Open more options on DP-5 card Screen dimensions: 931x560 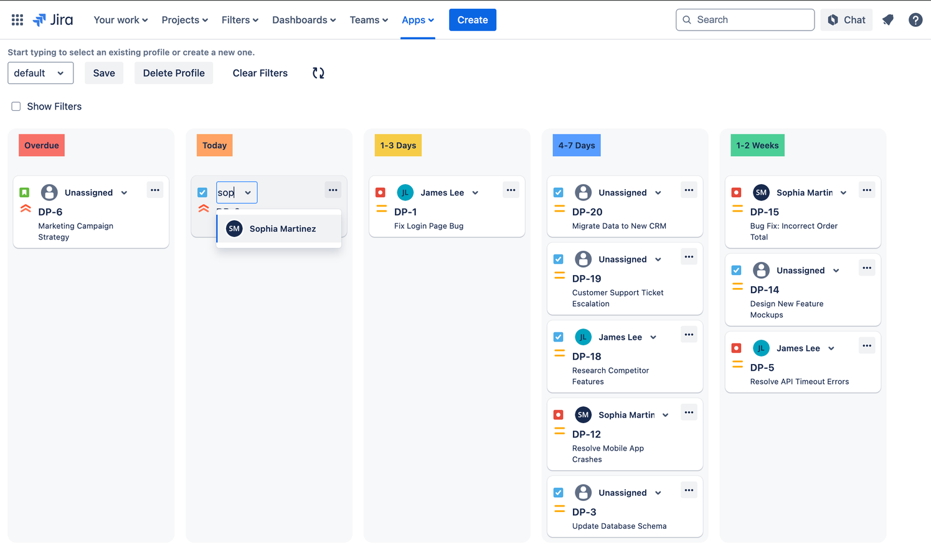pyautogui.click(x=867, y=346)
